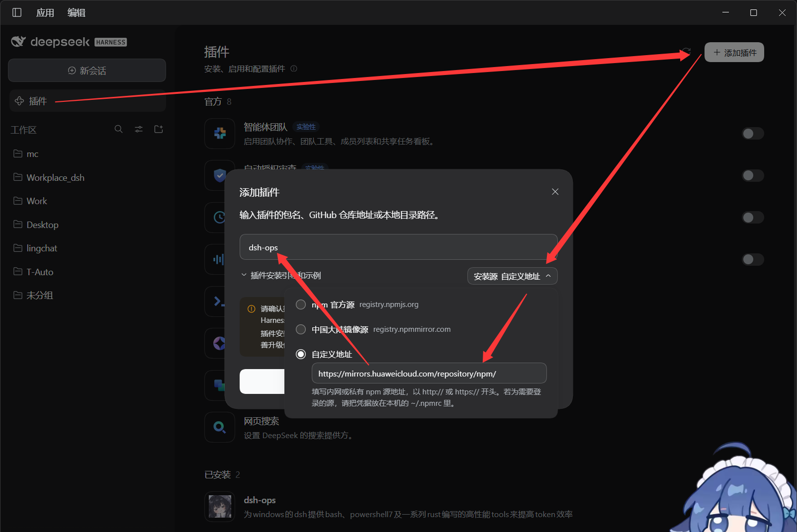Click the custom registry URL field

coord(429,373)
